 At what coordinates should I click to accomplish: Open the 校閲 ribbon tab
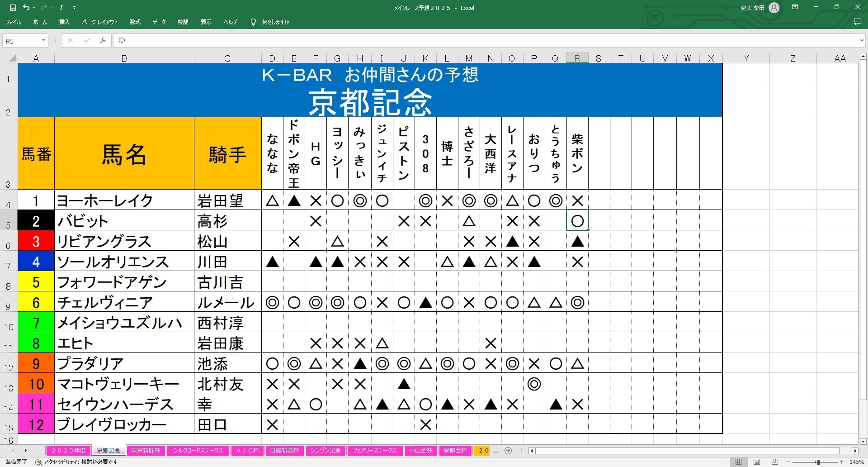(x=183, y=22)
